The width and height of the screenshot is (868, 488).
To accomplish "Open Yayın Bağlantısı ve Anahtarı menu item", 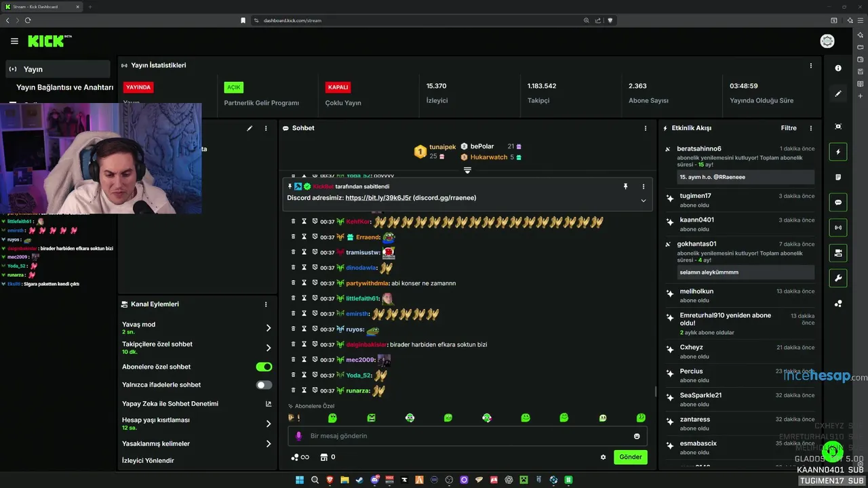I will click(x=64, y=87).
